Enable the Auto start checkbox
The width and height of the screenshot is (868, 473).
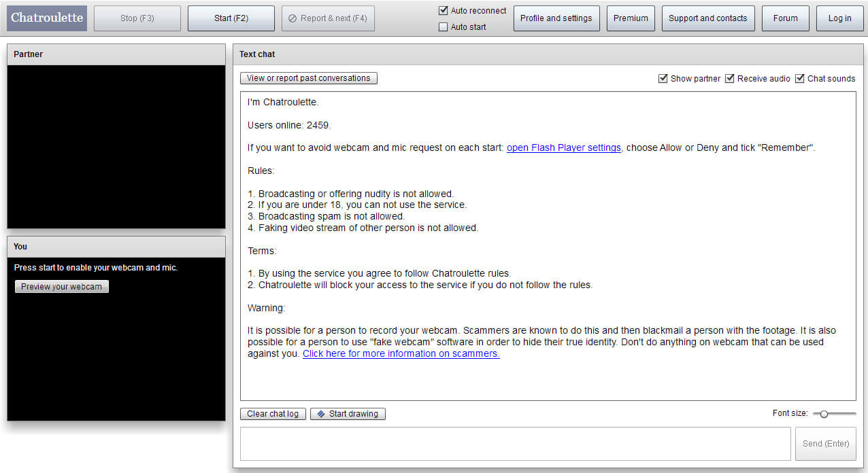coord(444,27)
